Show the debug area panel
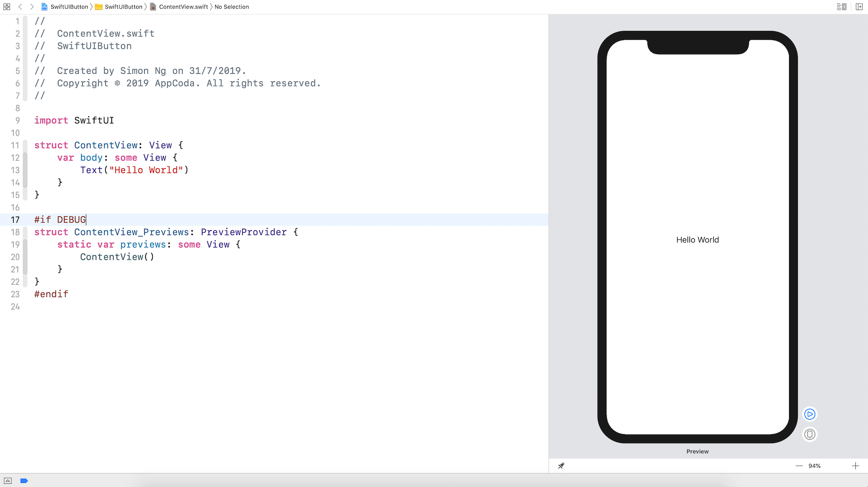Screen dimensions: 868x487 click(8, 481)
